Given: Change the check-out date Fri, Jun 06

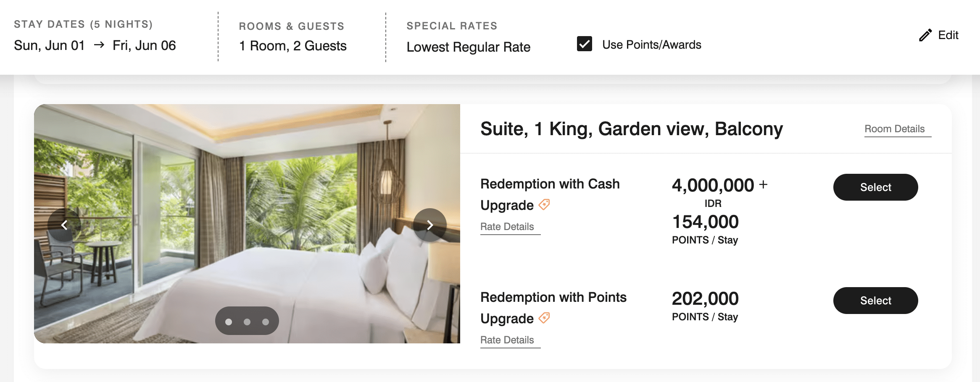Looking at the screenshot, I should click(x=144, y=45).
